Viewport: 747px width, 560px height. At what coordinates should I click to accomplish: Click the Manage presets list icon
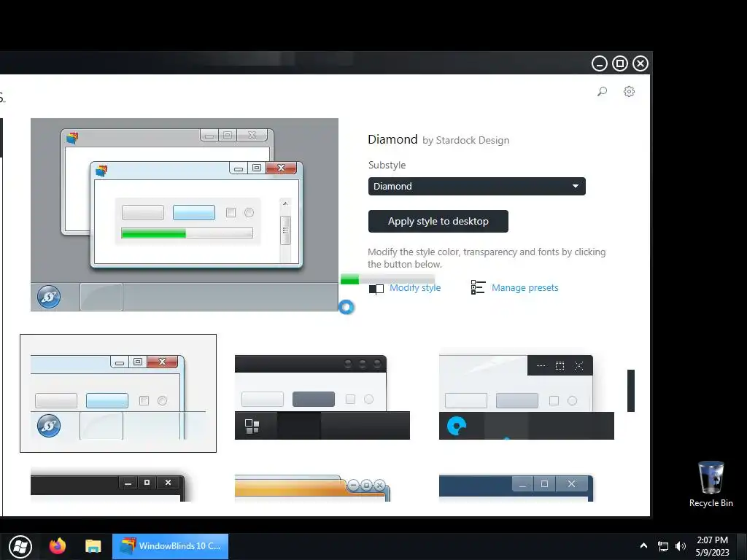pos(478,287)
